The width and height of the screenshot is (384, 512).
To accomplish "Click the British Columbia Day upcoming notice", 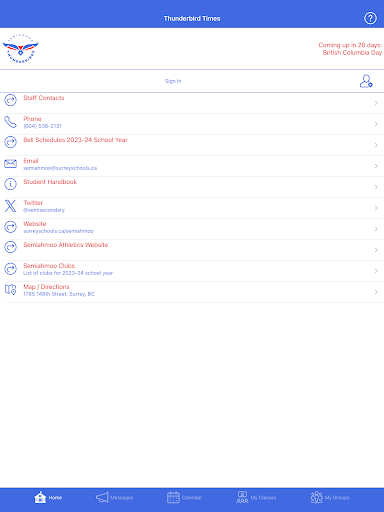I will click(350, 49).
